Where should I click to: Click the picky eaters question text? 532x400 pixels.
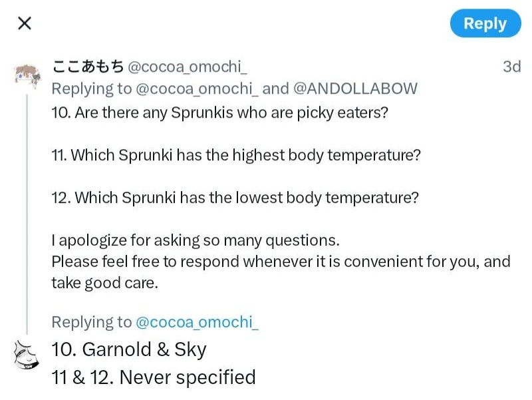coord(219,112)
